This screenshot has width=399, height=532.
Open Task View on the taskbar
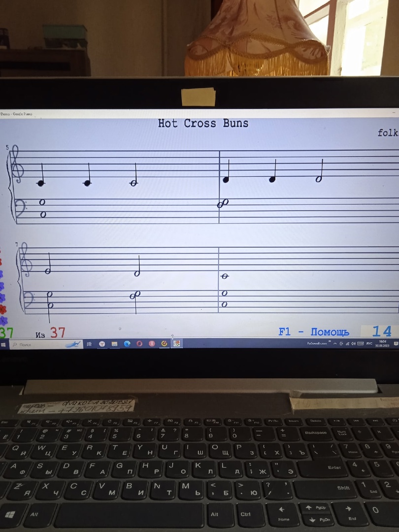89,344
